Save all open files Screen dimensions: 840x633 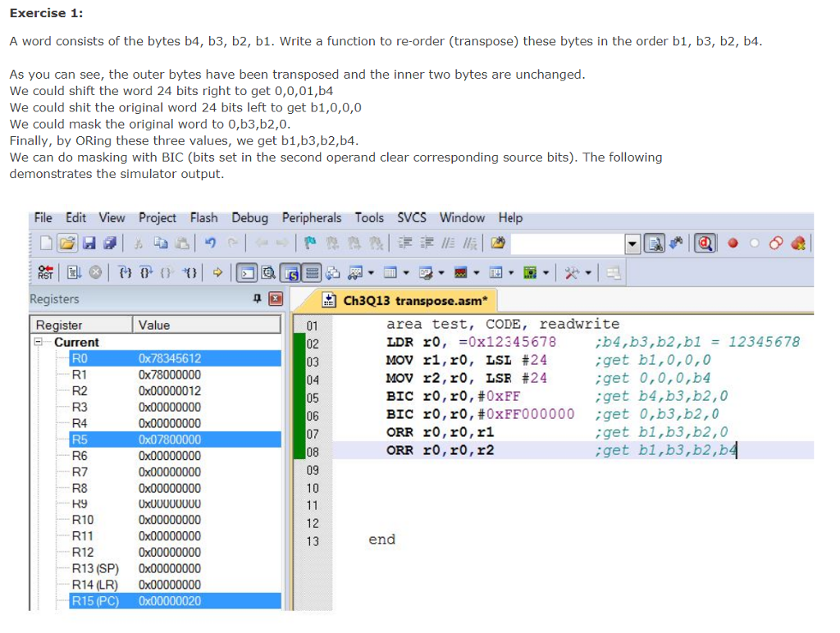click(x=109, y=244)
